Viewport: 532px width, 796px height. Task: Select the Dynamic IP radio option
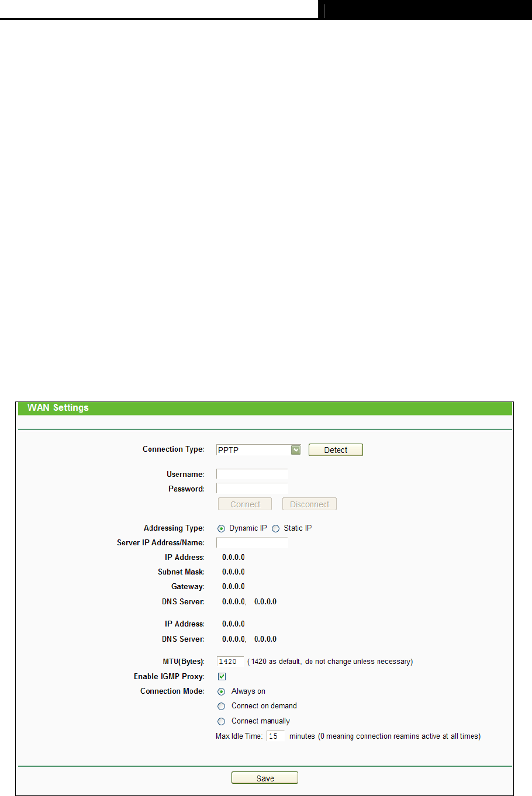coord(222,528)
